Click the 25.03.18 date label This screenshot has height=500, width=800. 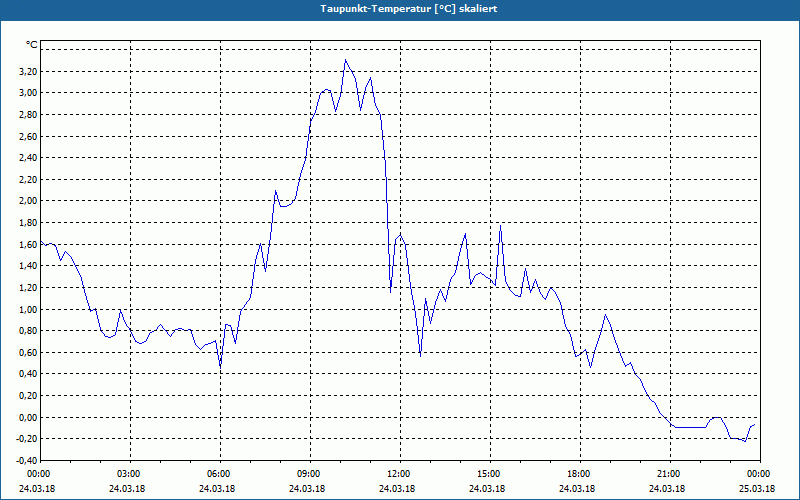757,489
